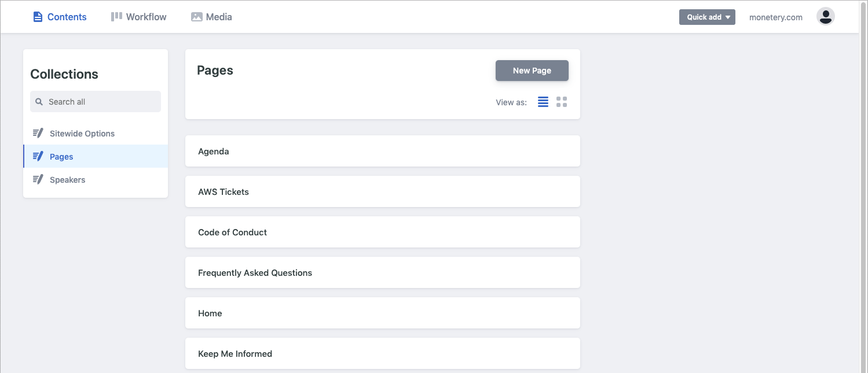The image size is (868, 373).
Task: Click the collection icon next to Pages
Action: tap(38, 156)
